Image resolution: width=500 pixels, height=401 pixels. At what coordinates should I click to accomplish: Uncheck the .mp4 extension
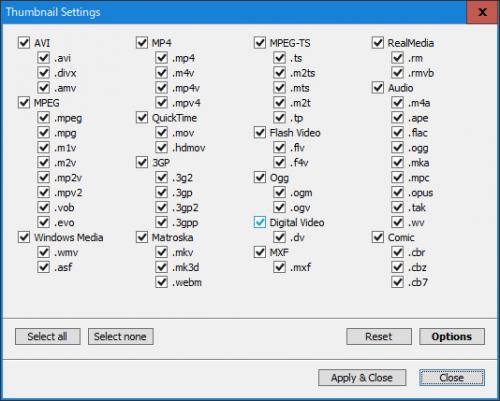(162, 58)
